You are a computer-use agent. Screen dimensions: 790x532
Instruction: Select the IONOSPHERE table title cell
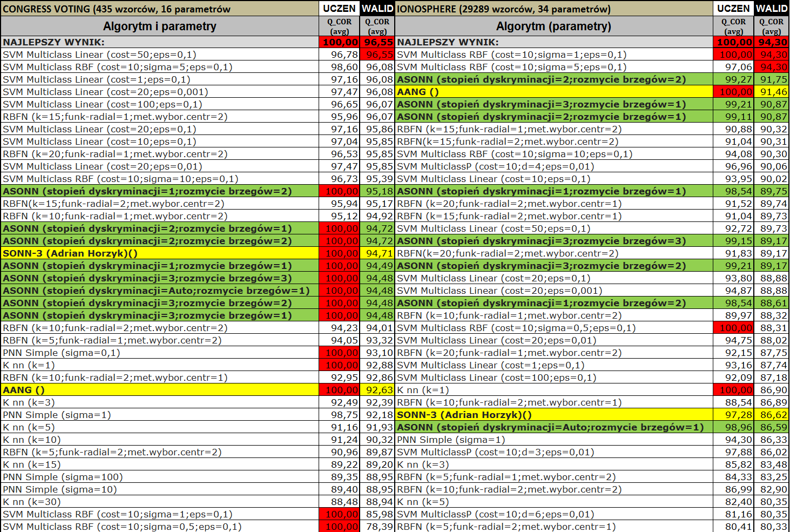(554, 9)
